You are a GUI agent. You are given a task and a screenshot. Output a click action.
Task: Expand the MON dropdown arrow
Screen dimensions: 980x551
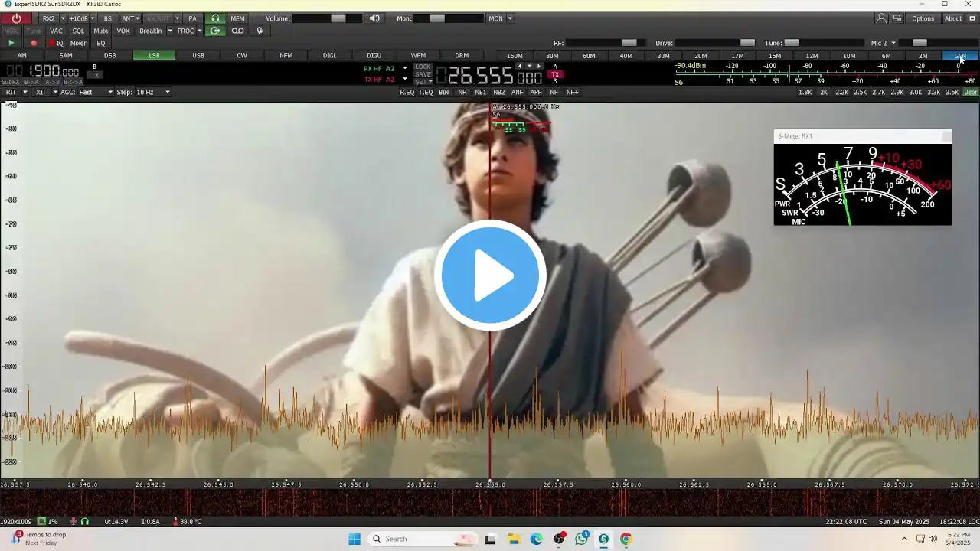[x=510, y=18]
